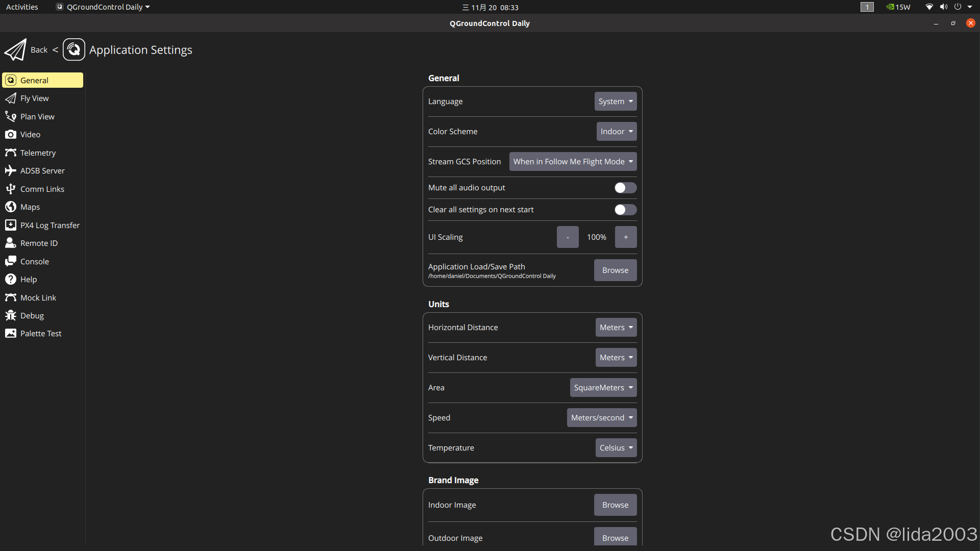Click the NVIDIA 15W indicator
Image resolution: width=980 pixels, height=551 pixels.
pos(899,7)
